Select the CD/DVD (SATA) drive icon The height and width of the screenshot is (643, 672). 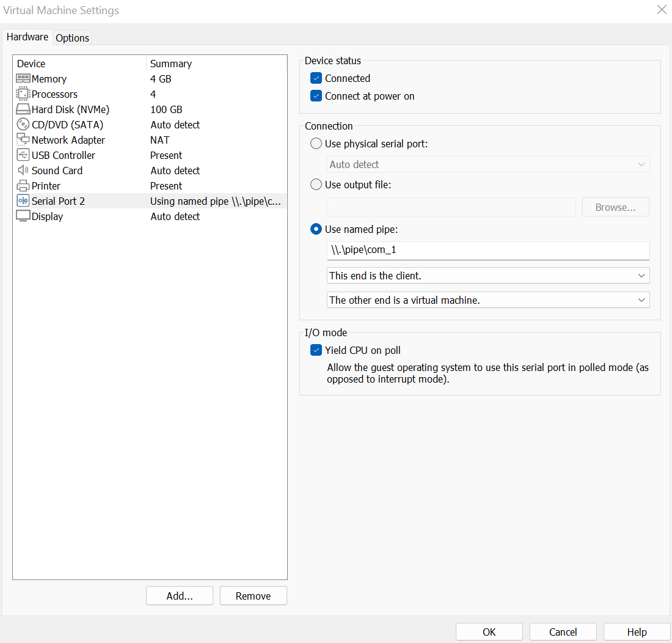[22, 124]
